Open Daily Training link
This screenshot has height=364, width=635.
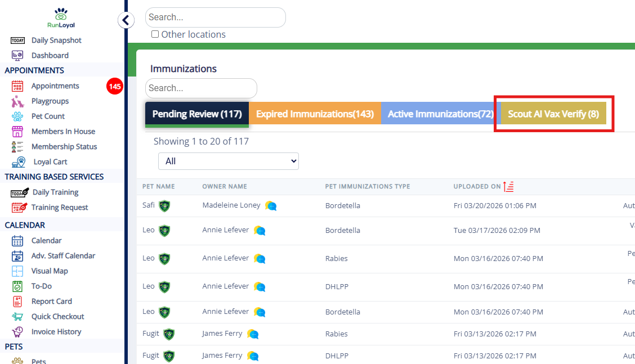(56, 192)
